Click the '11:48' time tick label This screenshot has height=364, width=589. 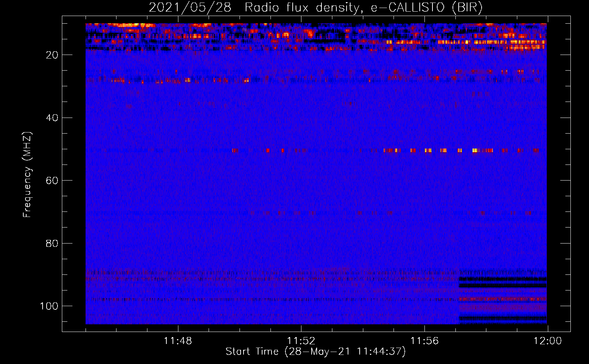(178, 341)
